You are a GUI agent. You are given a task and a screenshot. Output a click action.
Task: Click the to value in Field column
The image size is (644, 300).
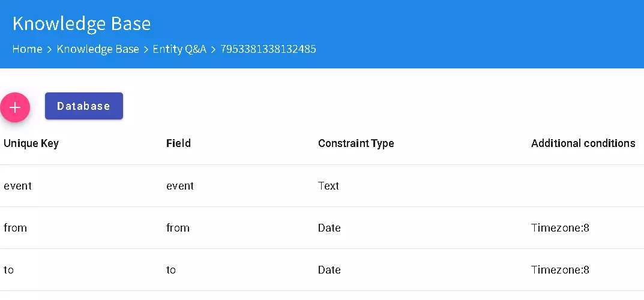tap(171, 270)
